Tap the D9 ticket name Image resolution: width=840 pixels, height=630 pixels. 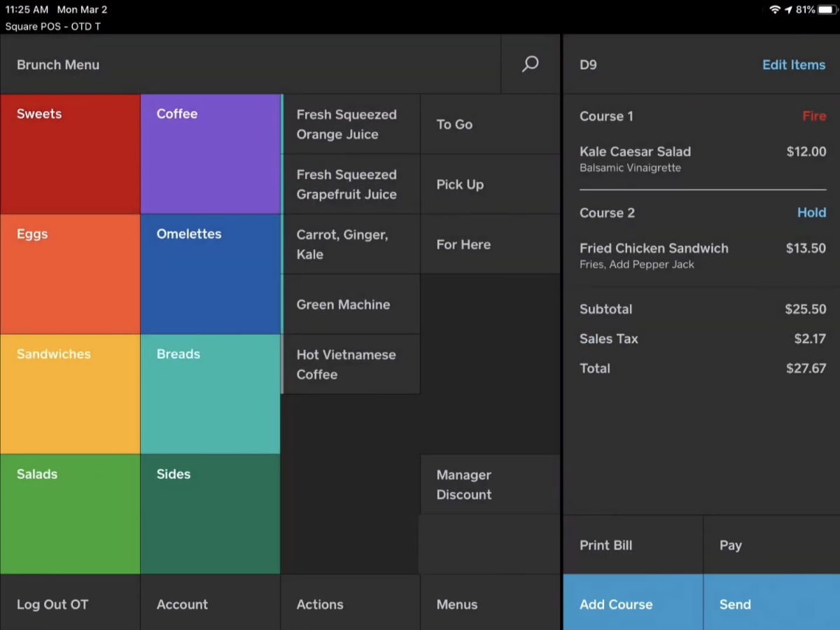pos(588,64)
